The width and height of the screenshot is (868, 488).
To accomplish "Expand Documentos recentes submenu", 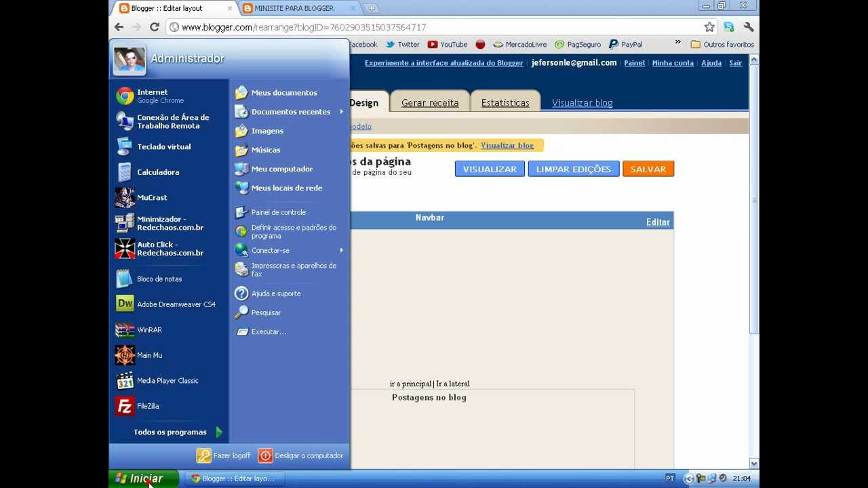I will click(289, 112).
